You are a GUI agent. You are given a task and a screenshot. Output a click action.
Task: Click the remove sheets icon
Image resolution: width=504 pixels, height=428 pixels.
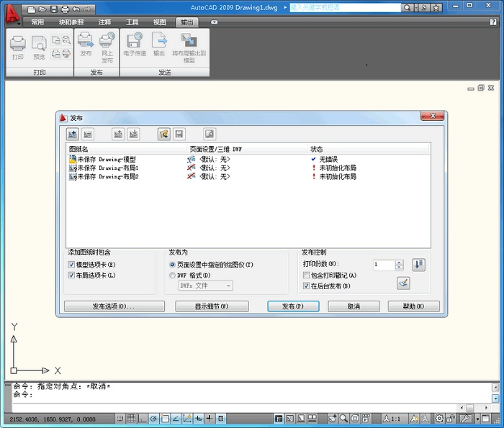87,134
